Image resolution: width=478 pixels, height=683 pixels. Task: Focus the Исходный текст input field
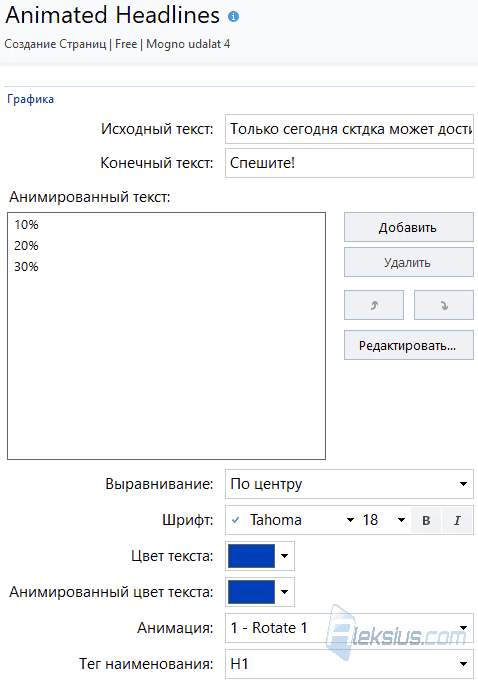click(x=349, y=129)
